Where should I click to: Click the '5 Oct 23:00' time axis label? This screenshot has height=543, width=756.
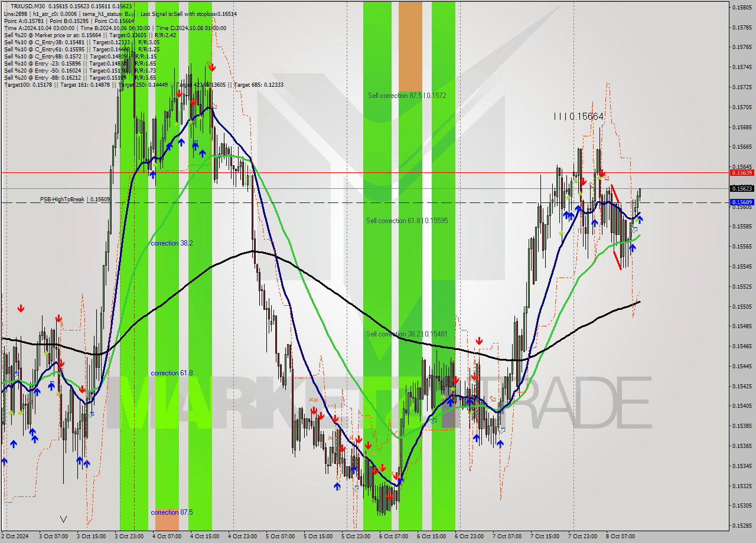356,537
